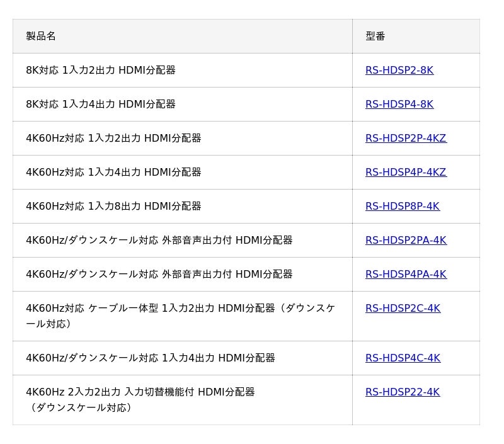Open the RS-HDSP4C-4K link
This screenshot has width=504, height=444.
point(403,358)
